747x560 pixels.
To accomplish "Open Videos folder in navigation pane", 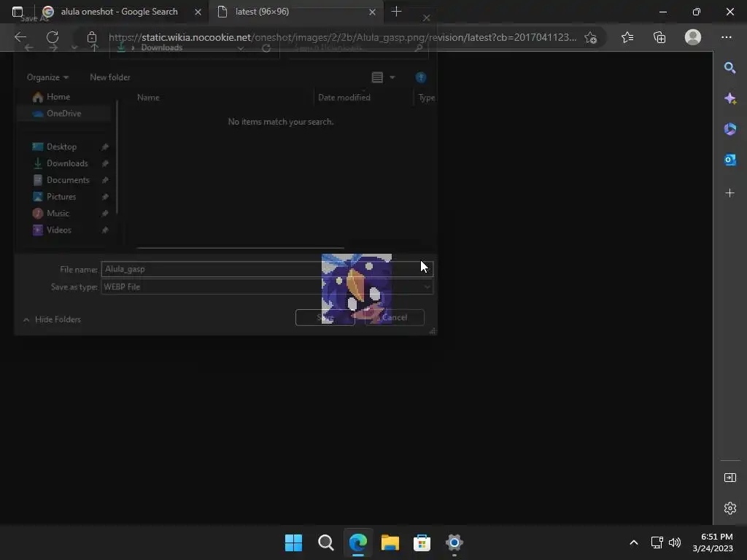I will coord(58,230).
